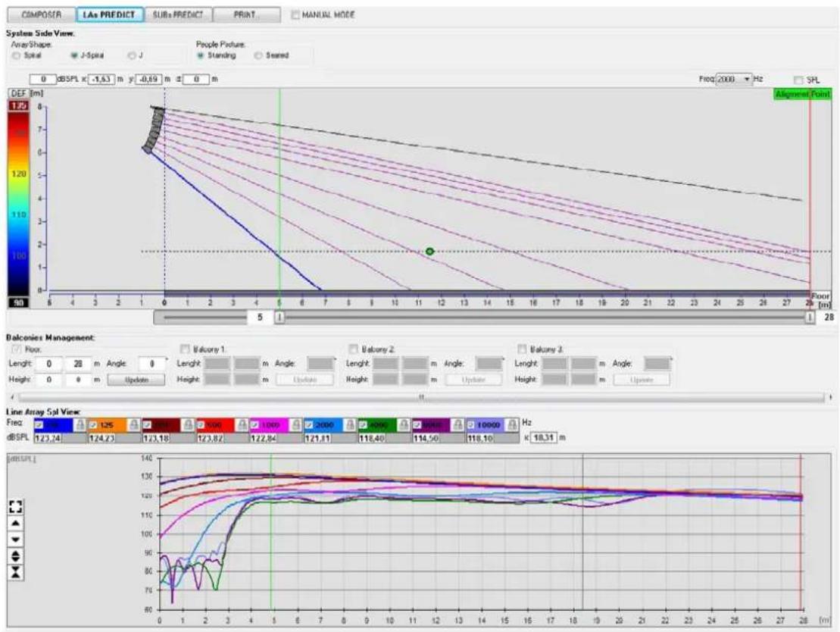The image size is (840, 632).
Task: Choose Seated people posture
Action: pos(258,56)
